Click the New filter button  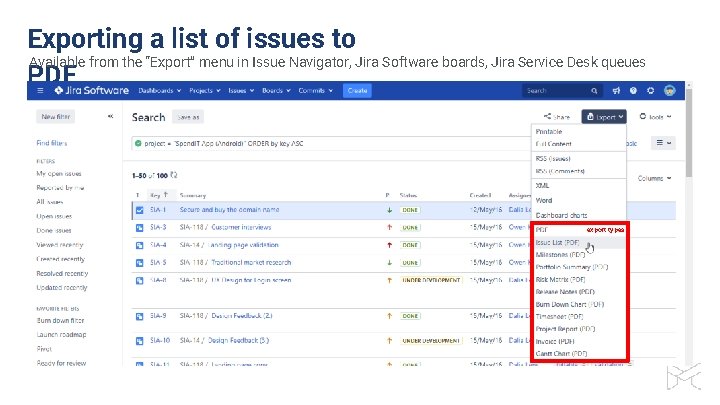coord(55,117)
